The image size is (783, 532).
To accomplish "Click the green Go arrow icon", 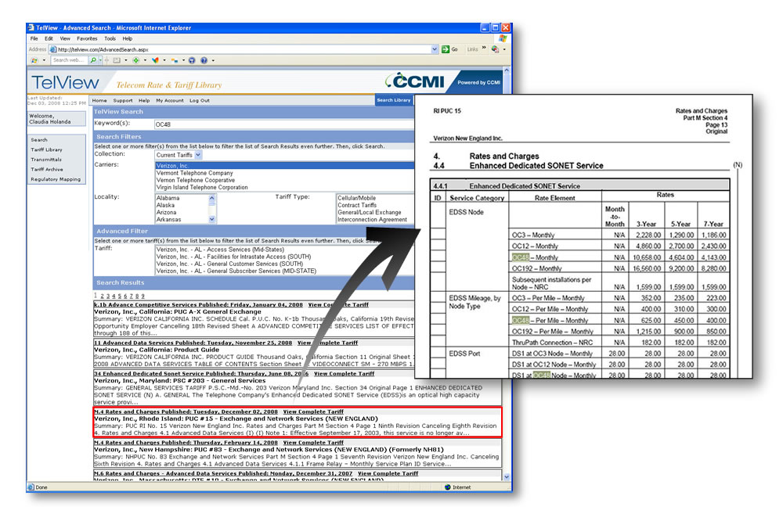I will tap(446, 49).
